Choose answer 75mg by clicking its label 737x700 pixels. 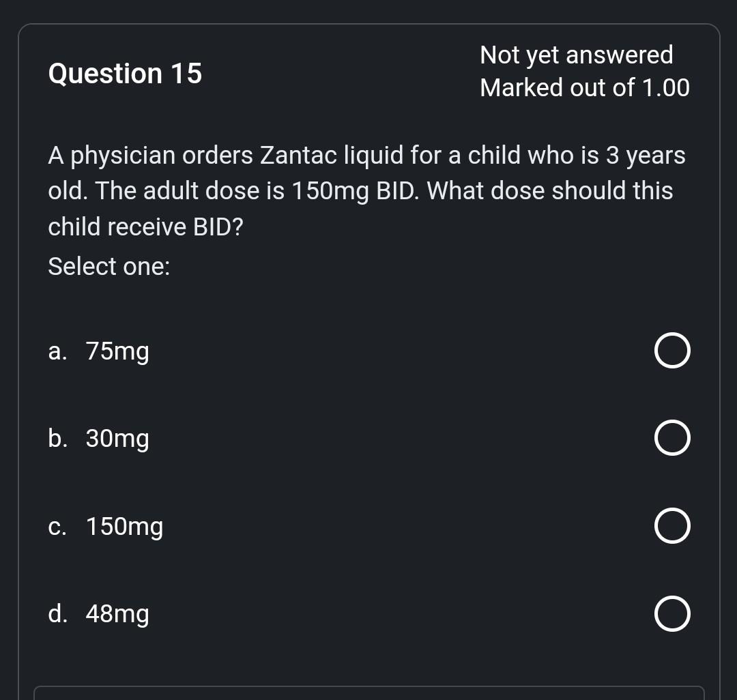(117, 351)
